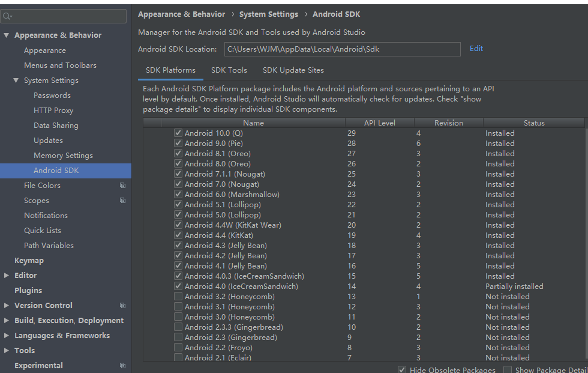Uncheck Android 4.0 (IceCreamSandwich) checkbox
The width and height of the screenshot is (588, 373).
pyautogui.click(x=178, y=286)
